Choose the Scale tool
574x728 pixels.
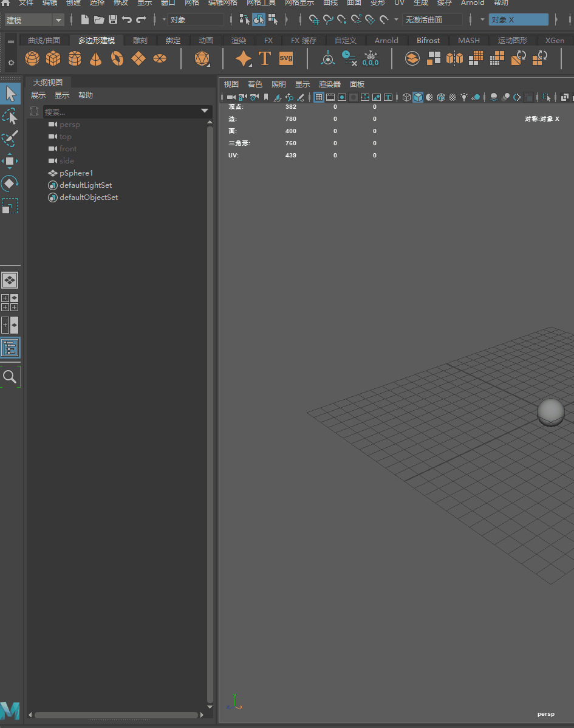pos(10,206)
